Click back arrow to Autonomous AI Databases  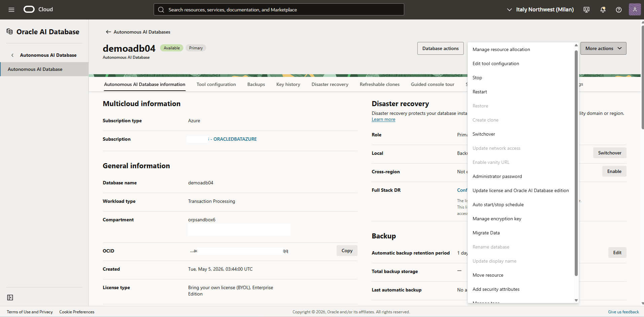108,32
